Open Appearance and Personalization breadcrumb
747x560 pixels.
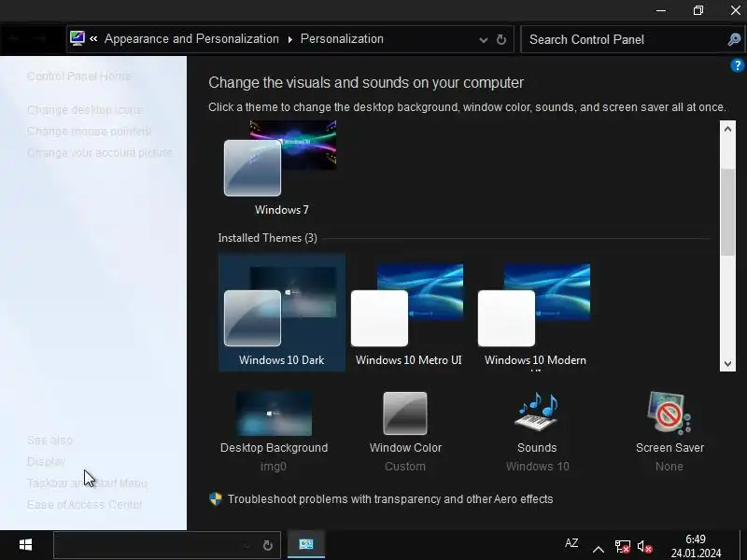pyautogui.click(x=191, y=39)
